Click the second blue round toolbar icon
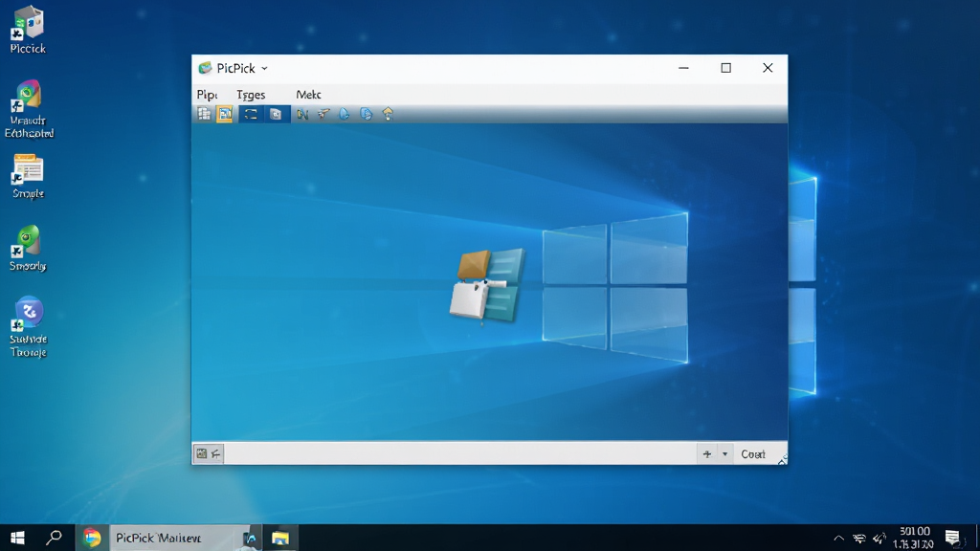The height and width of the screenshot is (551, 980). (x=367, y=114)
